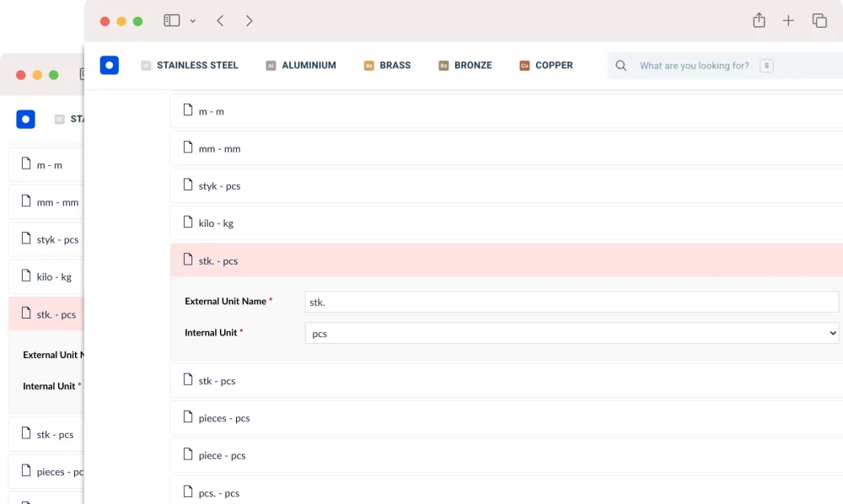Click the Brass element badge icon

(368, 65)
